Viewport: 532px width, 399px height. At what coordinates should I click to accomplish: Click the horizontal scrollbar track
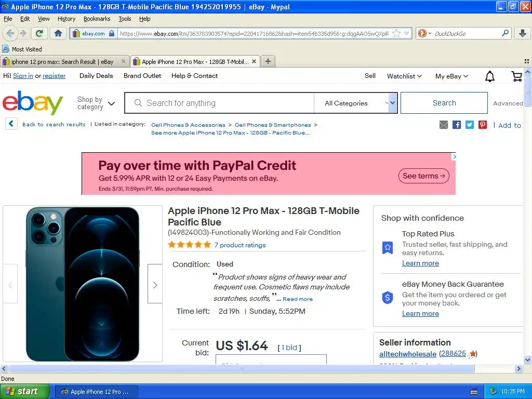point(242,368)
